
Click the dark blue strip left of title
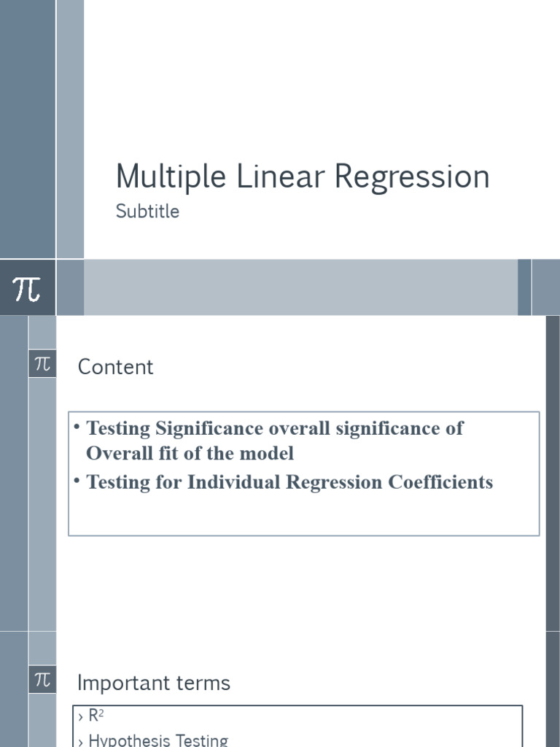point(27,128)
